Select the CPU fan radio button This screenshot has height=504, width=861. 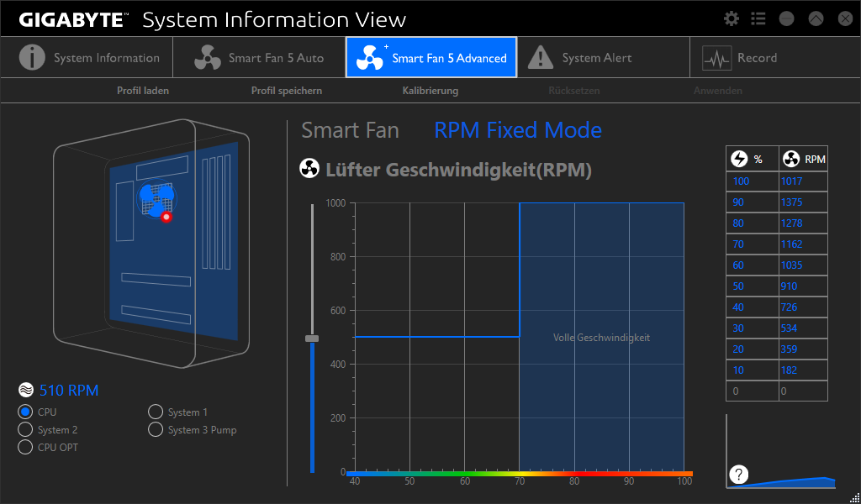[x=25, y=412]
